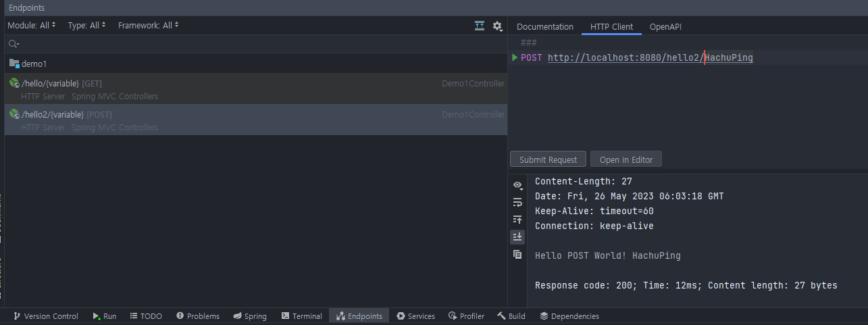Open the Version Control tool window
The width and height of the screenshot is (868, 325).
click(46, 316)
